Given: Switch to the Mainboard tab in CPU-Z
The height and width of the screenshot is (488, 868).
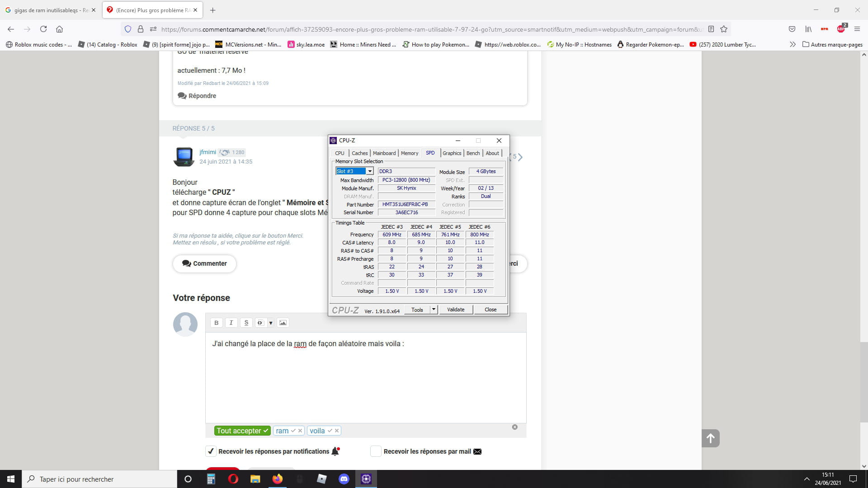Looking at the screenshot, I should (x=384, y=153).
